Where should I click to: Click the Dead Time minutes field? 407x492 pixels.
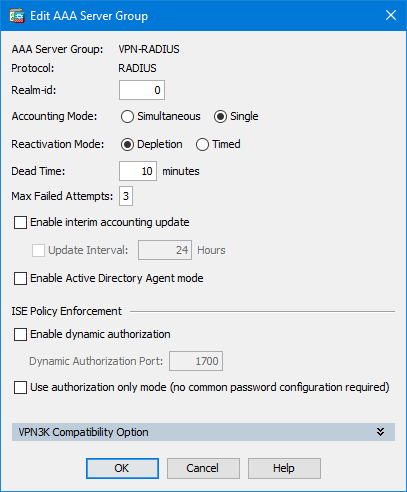point(138,171)
